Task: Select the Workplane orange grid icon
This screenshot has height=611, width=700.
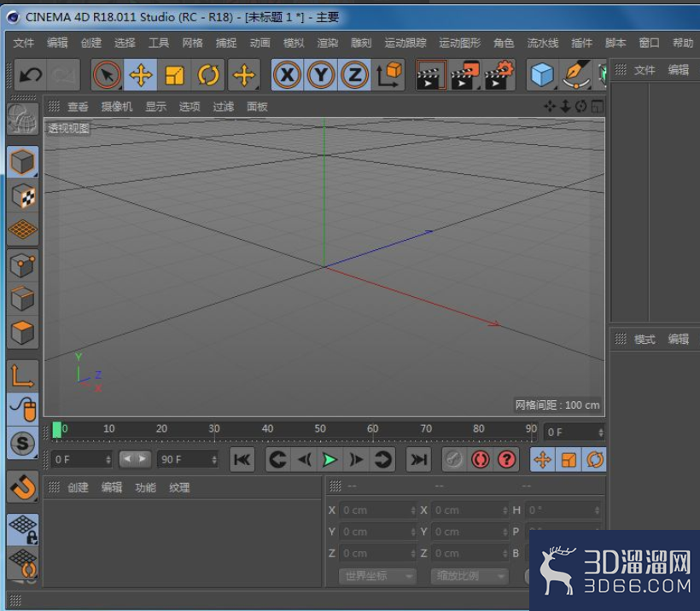Action: (22, 230)
